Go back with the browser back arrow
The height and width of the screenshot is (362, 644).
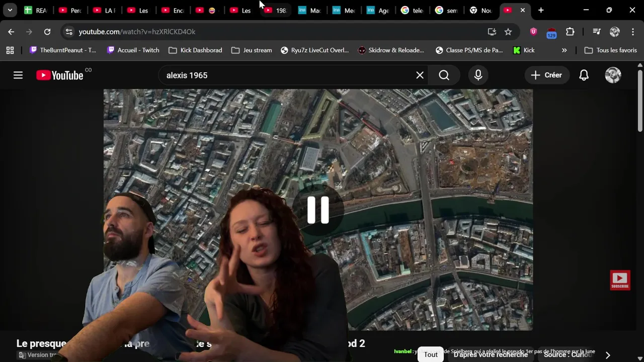tap(11, 32)
